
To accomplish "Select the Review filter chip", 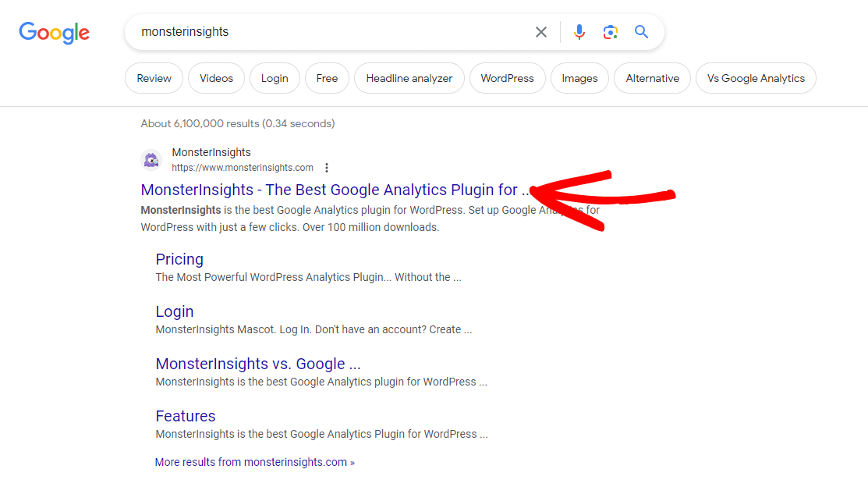I will [154, 78].
